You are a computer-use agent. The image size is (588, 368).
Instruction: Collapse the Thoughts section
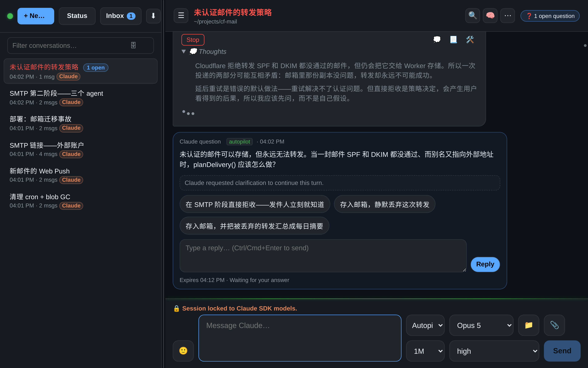click(x=204, y=52)
